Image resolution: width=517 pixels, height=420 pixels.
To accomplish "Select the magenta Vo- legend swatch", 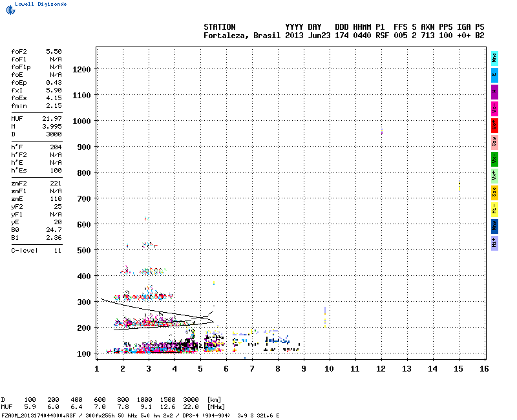I will pyautogui.click(x=494, y=109).
